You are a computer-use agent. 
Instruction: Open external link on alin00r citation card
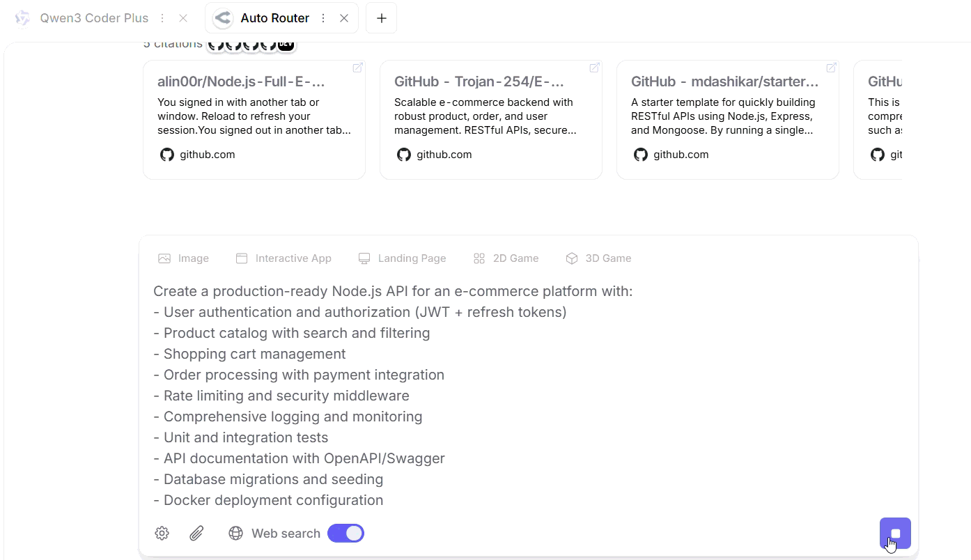click(357, 68)
